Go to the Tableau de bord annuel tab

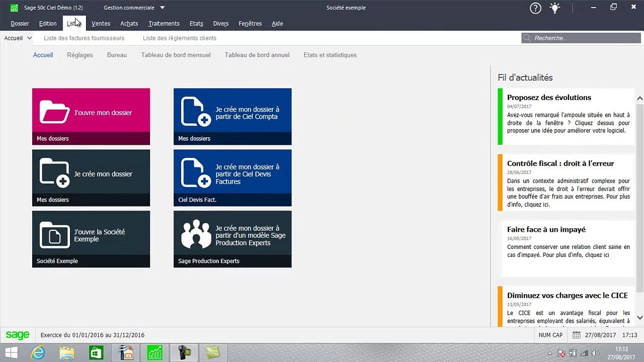coord(257,55)
